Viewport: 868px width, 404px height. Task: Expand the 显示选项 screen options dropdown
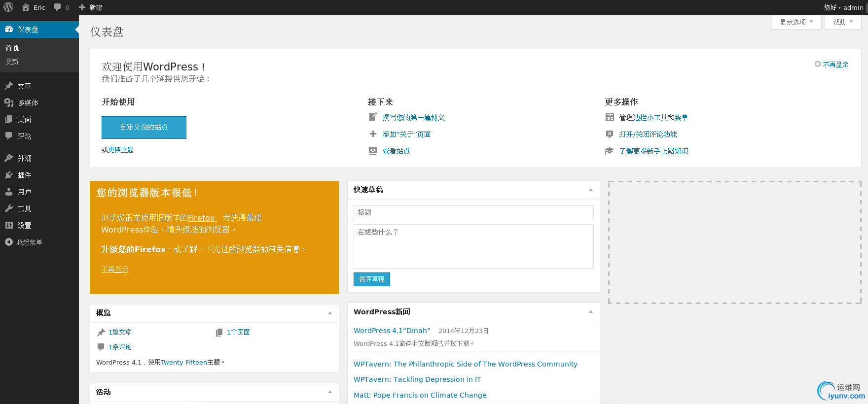pos(796,22)
